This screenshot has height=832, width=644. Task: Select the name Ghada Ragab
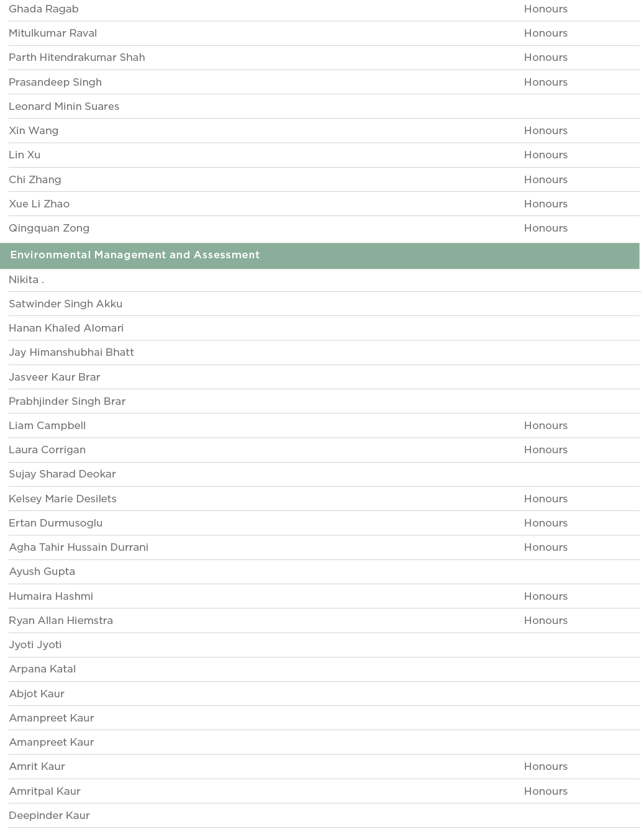[43, 9]
